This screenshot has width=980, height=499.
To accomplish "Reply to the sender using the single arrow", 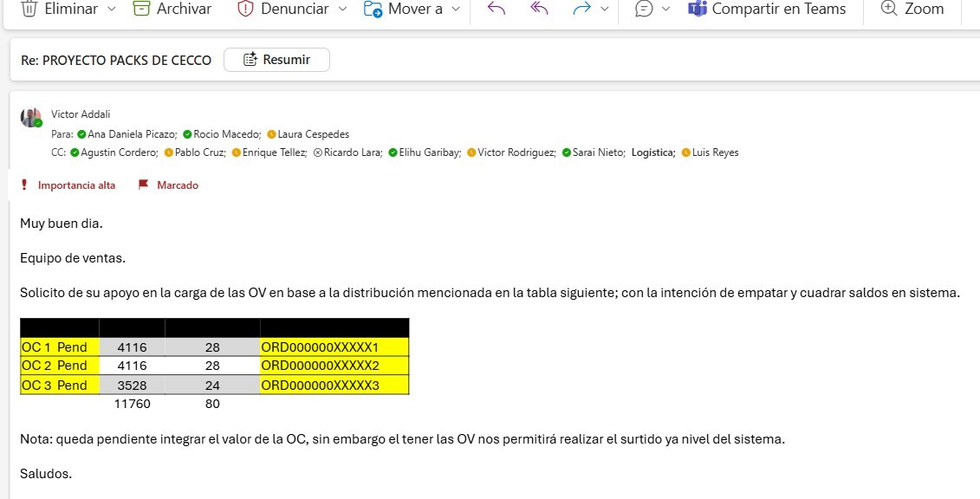I will coord(496,9).
